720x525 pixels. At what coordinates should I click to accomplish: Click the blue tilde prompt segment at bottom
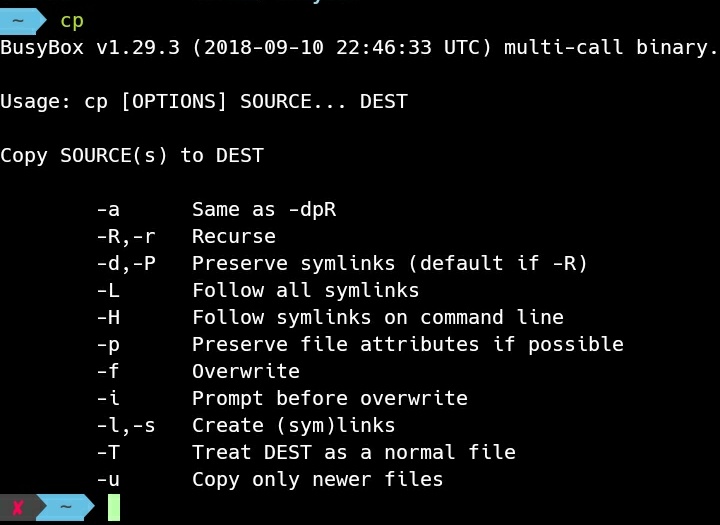66,508
